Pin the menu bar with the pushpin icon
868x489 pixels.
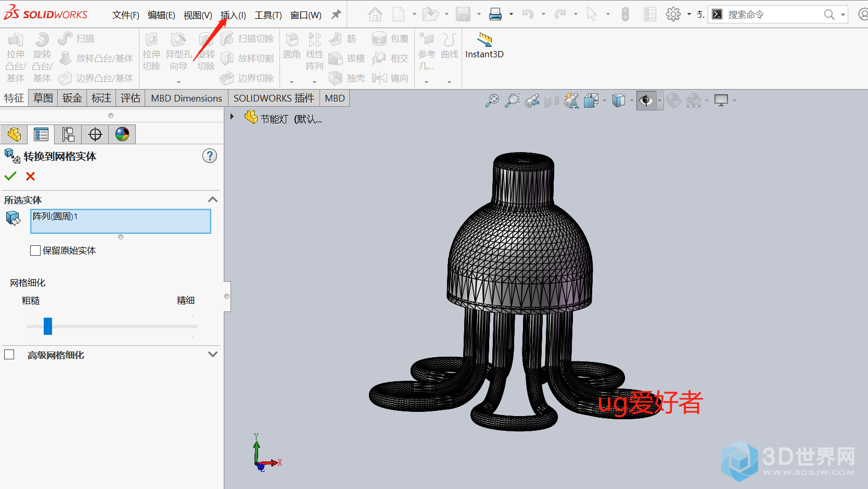tap(336, 14)
